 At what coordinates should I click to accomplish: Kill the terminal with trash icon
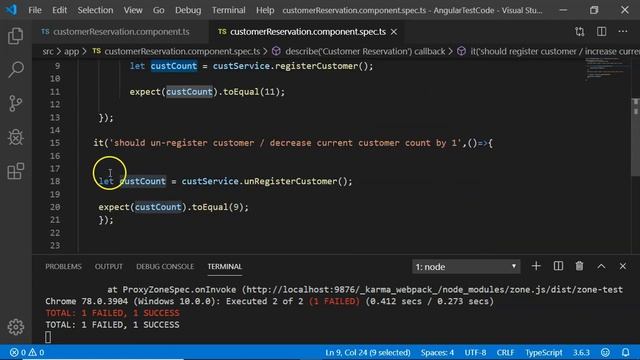click(579, 266)
